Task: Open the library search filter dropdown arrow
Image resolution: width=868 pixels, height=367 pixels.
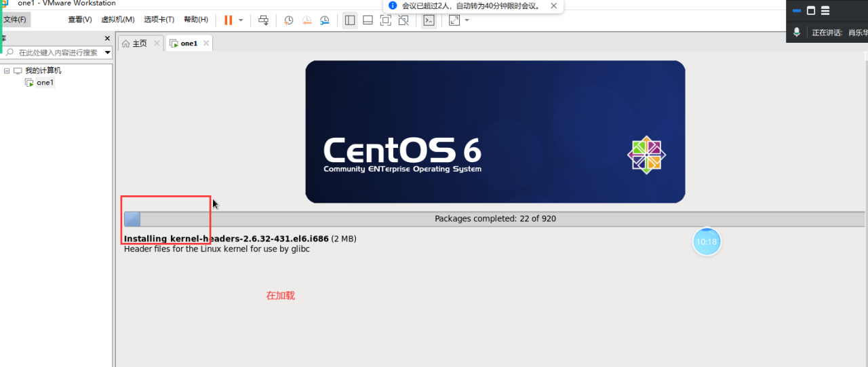Action: coord(108,52)
